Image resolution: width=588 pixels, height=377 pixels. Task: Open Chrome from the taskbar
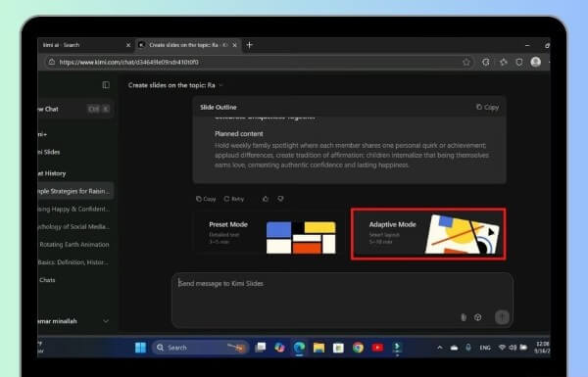[x=358, y=348]
